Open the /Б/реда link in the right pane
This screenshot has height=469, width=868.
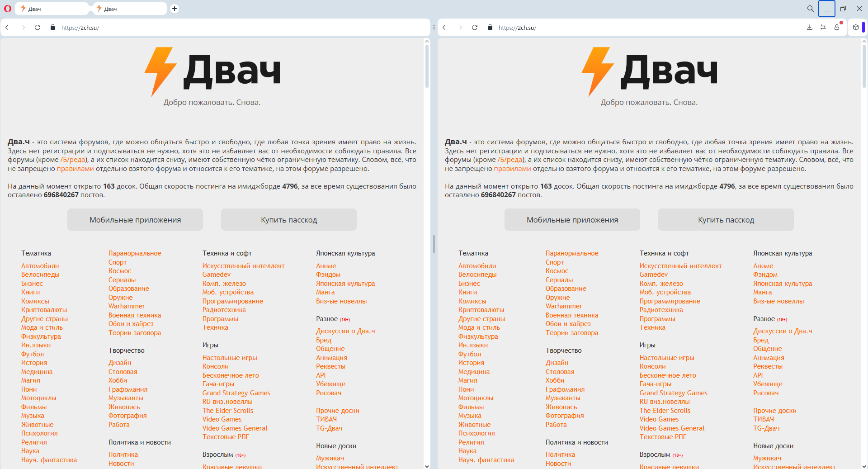click(510, 160)
